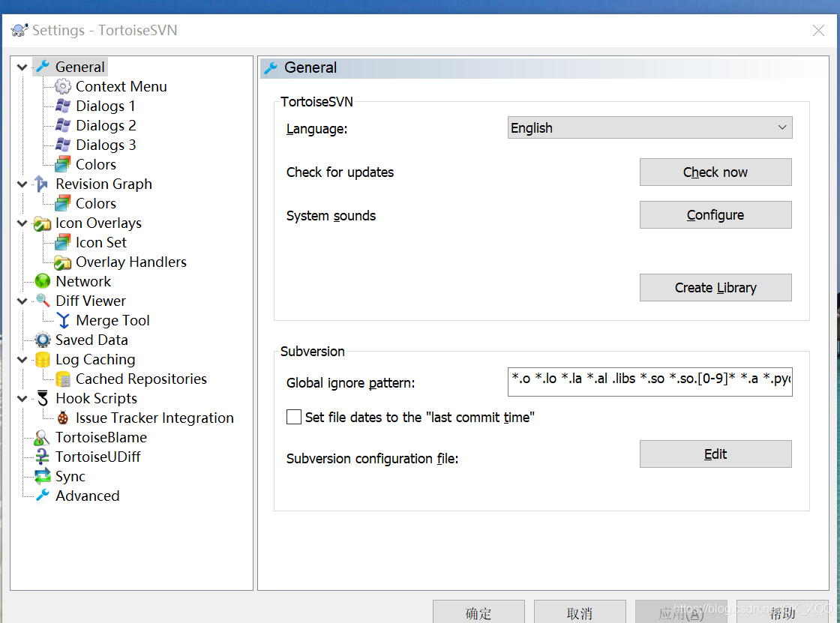Click Edit for Subversion configuration file
This screenshot has height=623, width=840.
[x=715, y=454]
